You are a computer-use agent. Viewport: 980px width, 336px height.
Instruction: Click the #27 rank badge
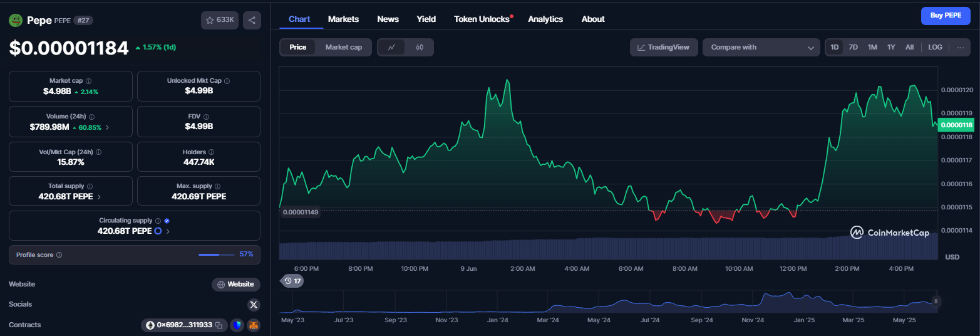83,20
